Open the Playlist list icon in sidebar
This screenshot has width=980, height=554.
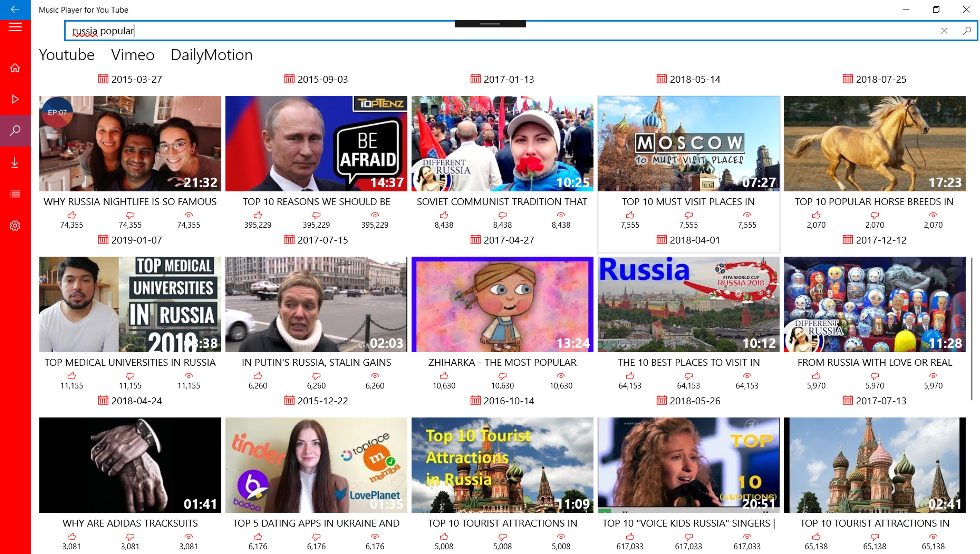[15, 194]
